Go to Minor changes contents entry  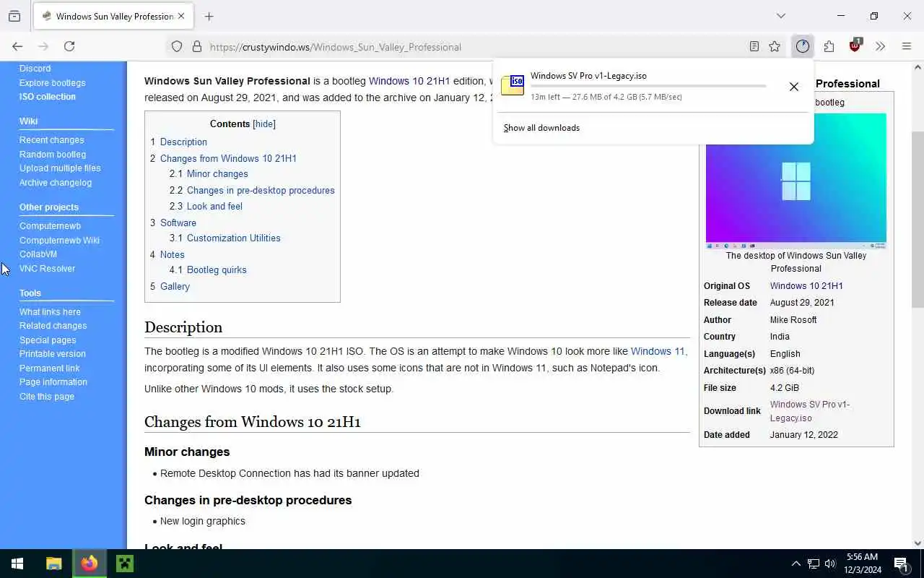tap(217, 174)
